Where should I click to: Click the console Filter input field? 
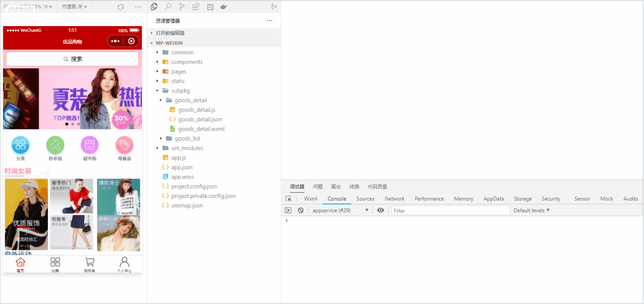tap(450, 210)
